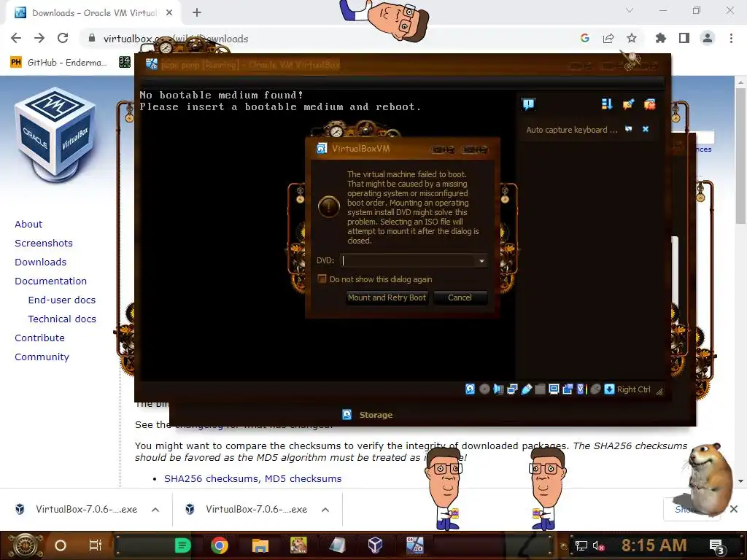Viewport: 747px width, 560px height.
Task: Click the VirtualBox cube logo
Action: pyautogui.click(x=56, y=135)
